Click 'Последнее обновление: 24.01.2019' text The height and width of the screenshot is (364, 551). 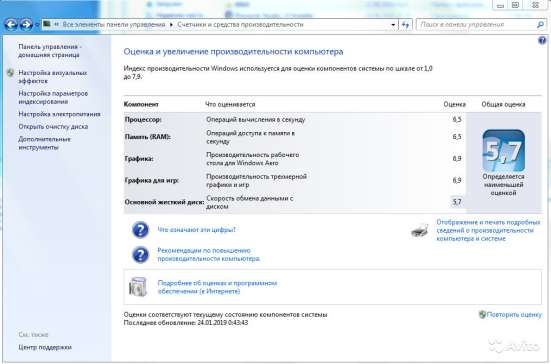coord(186,323)
